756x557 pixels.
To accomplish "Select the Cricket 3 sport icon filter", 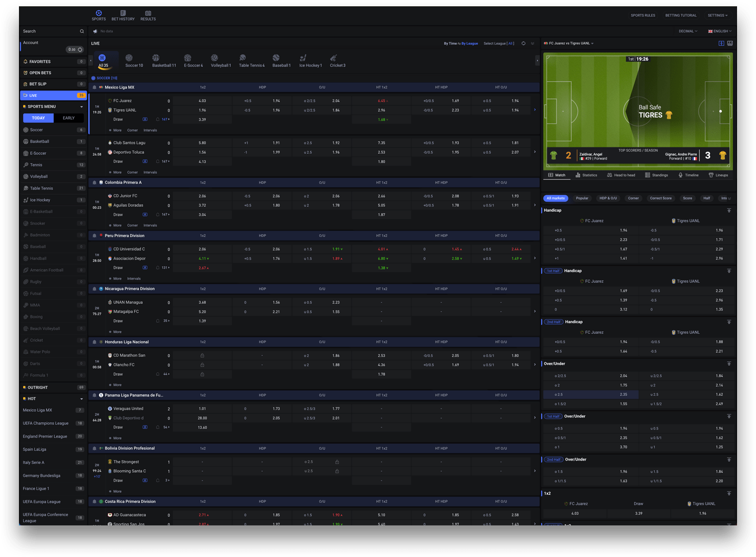I will [338, 61].
